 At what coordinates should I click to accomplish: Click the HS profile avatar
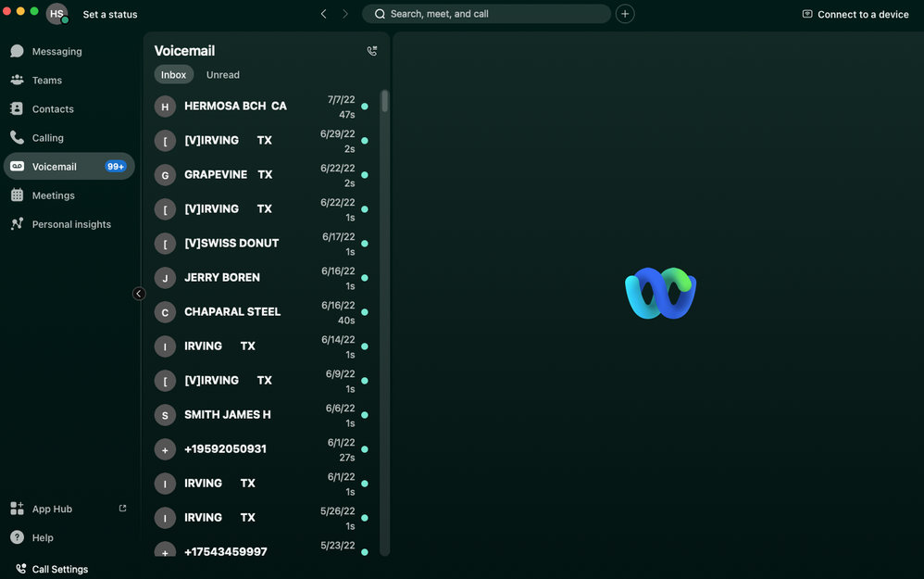pos(57,14)
